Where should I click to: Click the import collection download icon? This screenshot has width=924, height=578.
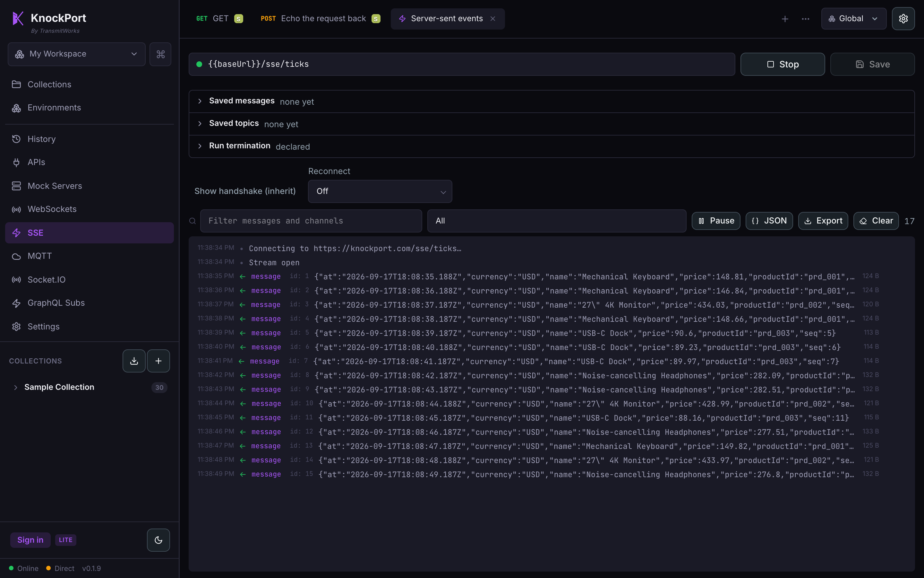click(x=134, y=361)
